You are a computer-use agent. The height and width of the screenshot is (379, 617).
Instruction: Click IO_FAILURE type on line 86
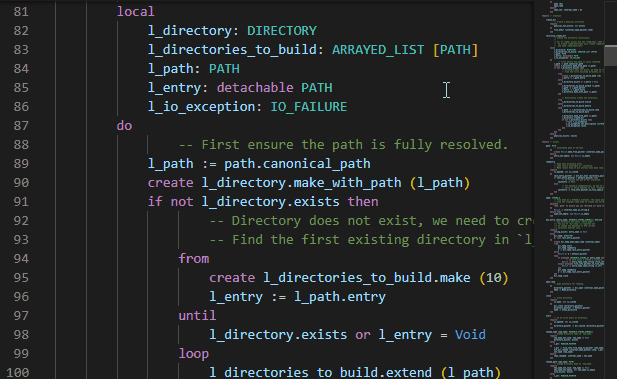(x=309, y=107)
